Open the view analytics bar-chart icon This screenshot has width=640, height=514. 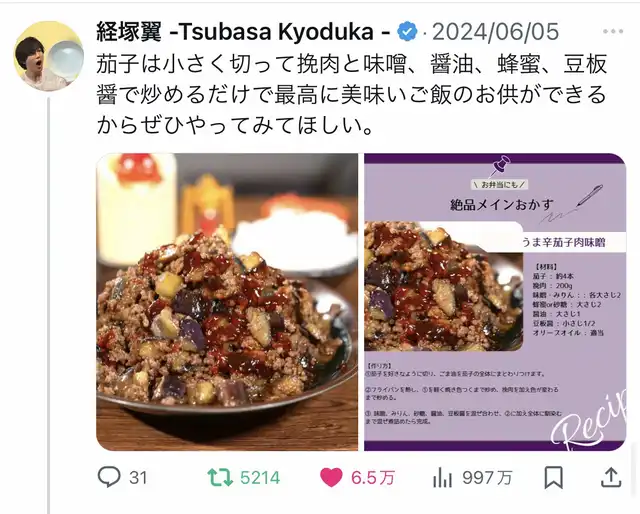point(442,477)
